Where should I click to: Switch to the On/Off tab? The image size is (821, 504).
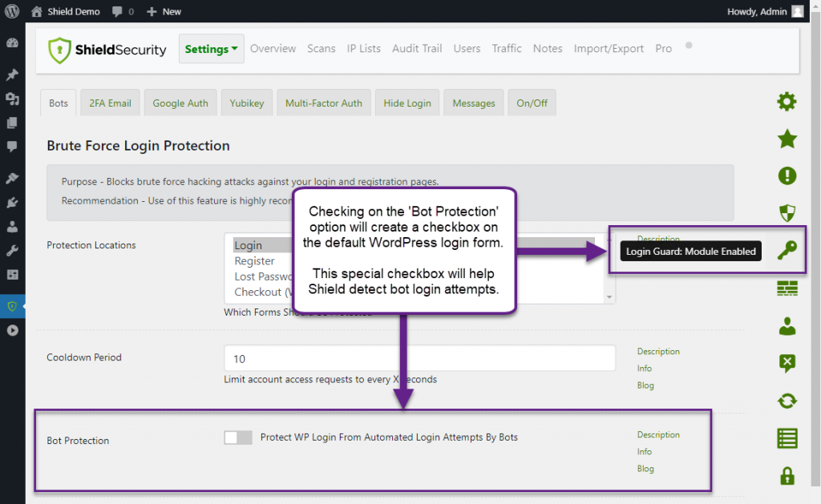pos(532,103)
